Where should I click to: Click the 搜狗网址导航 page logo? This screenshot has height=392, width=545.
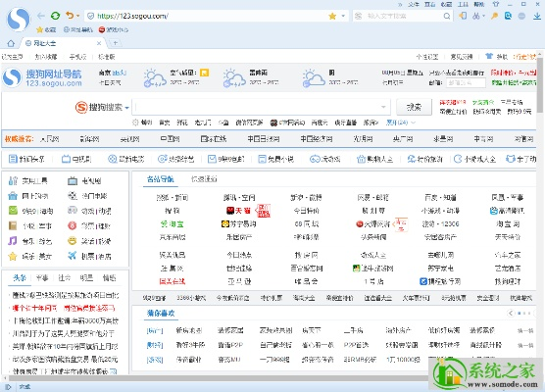[42, 77]
